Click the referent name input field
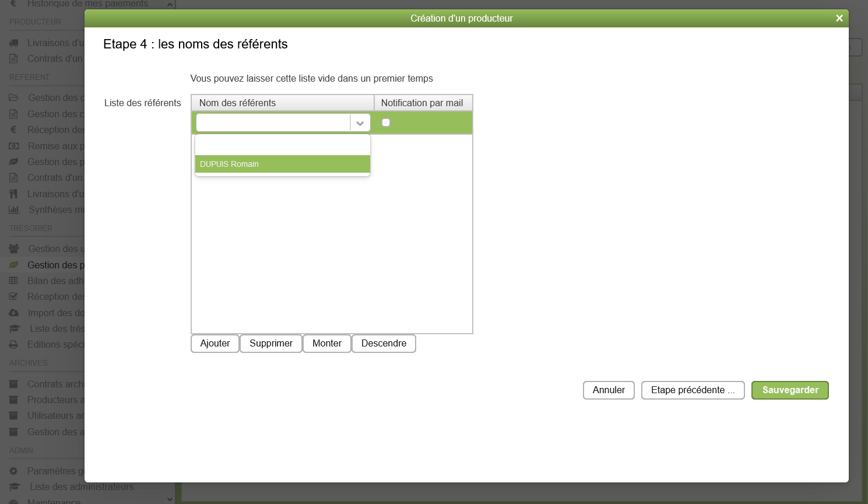Screen dimensions: 868x504 [273, 123]
